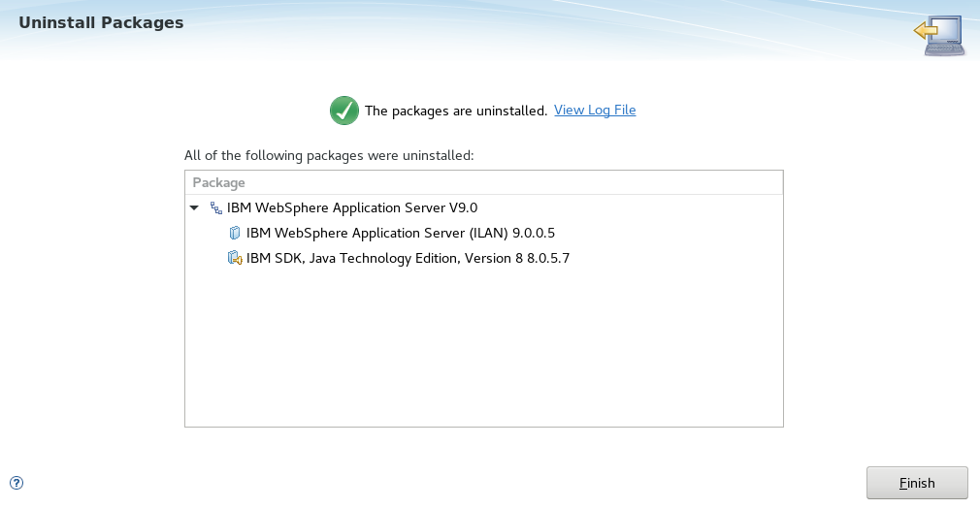Screen dimensions: 980x509
Task: Click the IBM SDK Java package icon
Action: (235, 258)
